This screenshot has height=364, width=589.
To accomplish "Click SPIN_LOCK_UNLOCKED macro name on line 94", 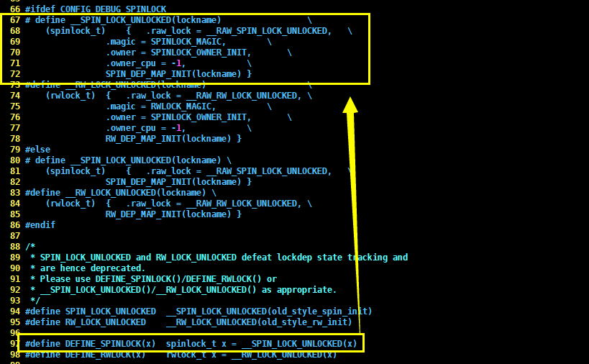I will coord(111,311).
